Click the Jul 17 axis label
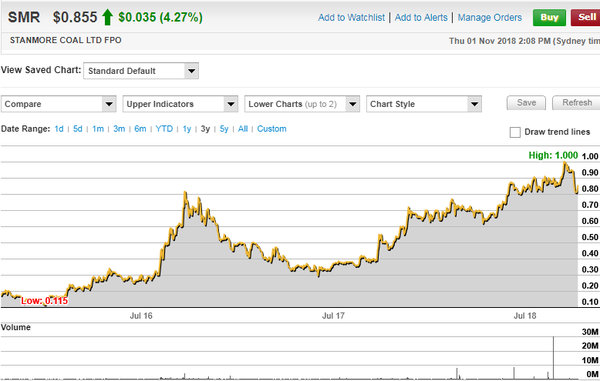The image size is (600, 381). click(333, 316)
